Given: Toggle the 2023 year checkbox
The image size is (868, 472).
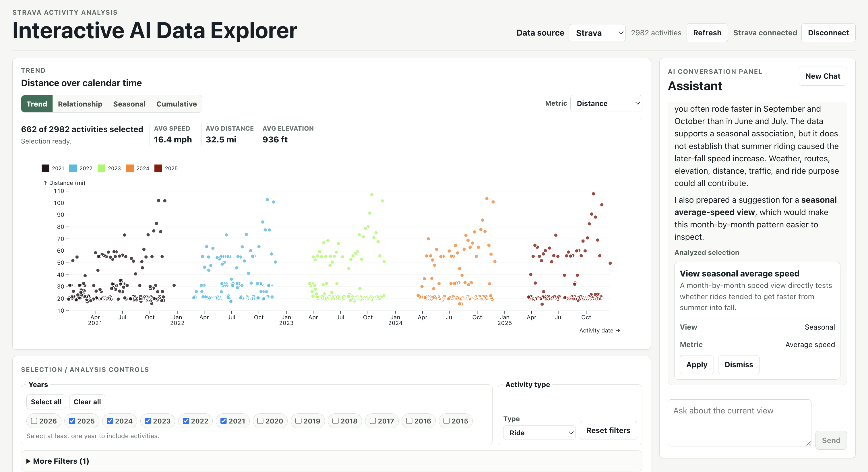Looking at the screenshot, I should pyautogui.click(x=148, y=421).
